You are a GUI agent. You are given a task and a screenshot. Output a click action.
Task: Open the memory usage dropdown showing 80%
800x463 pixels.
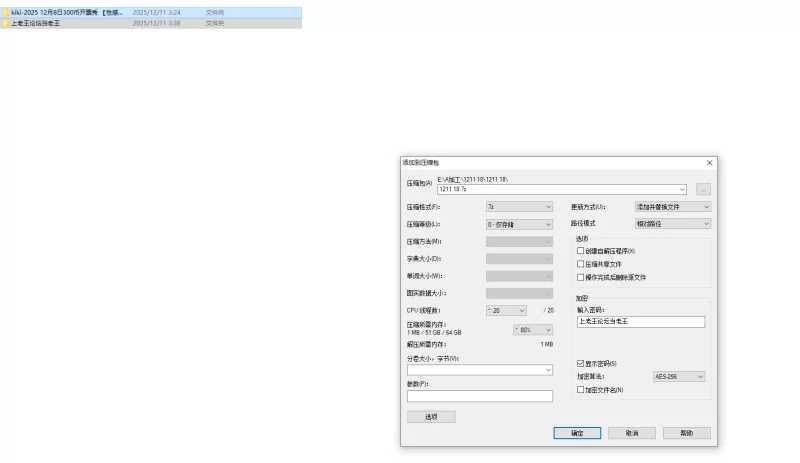533,330
